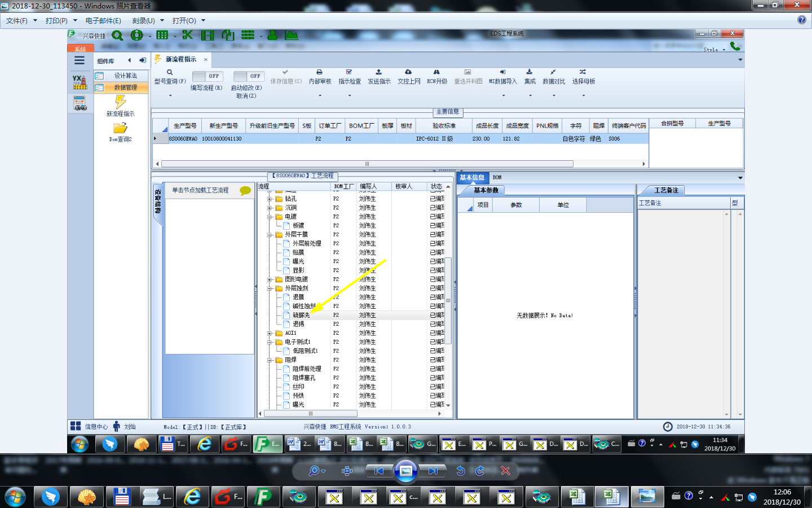
Task: Click the green scissors icon
Action: [187, 35]
